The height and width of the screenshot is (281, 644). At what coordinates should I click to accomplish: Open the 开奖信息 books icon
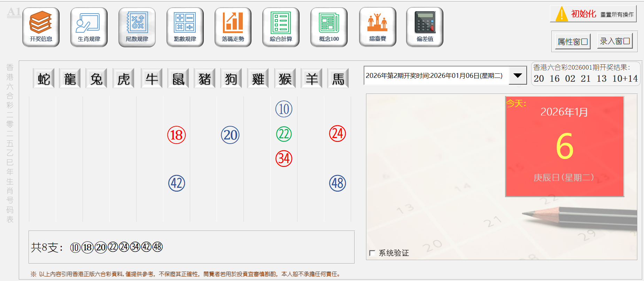[41, 27]
